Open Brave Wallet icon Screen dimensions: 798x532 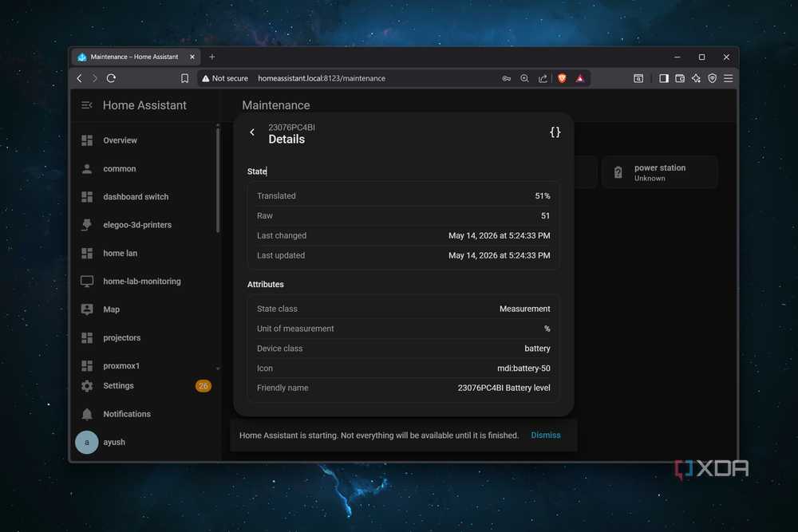pos(680,78)
